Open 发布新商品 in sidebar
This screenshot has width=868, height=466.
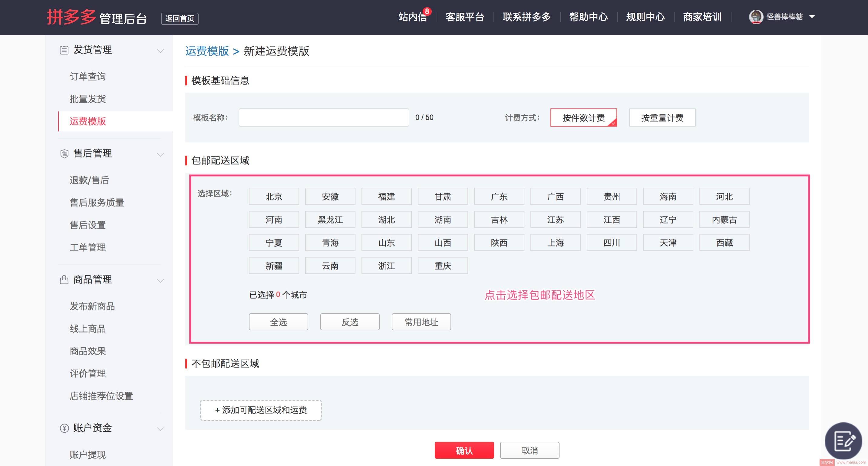92,306
